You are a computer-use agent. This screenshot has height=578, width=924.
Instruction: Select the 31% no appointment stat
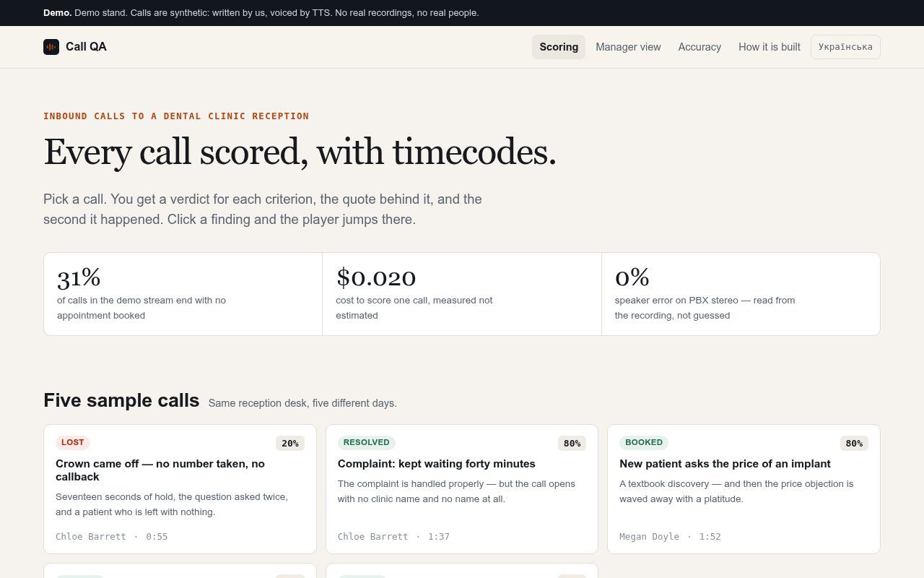[x=183, y=294]
